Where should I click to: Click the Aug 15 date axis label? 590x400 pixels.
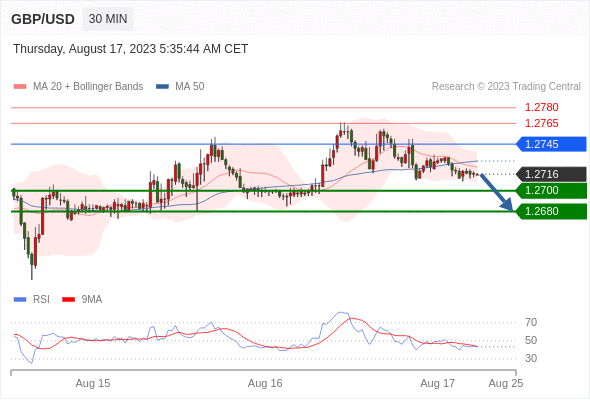click(x=93, y=383)
